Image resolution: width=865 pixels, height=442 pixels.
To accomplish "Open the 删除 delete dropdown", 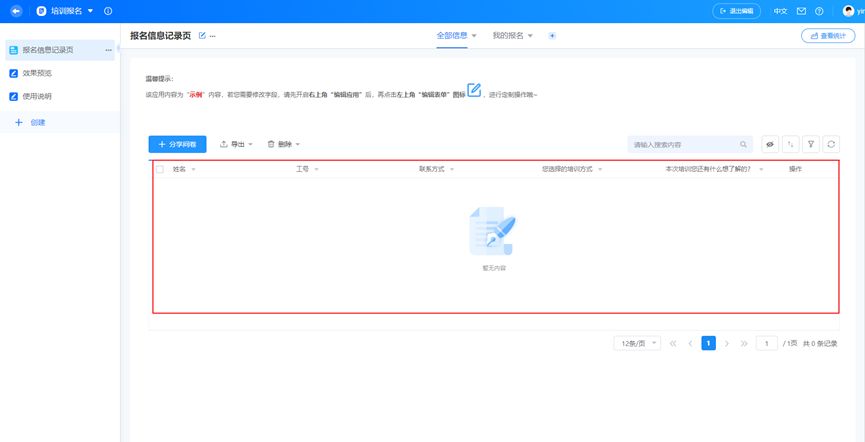I will coord(284,144).
